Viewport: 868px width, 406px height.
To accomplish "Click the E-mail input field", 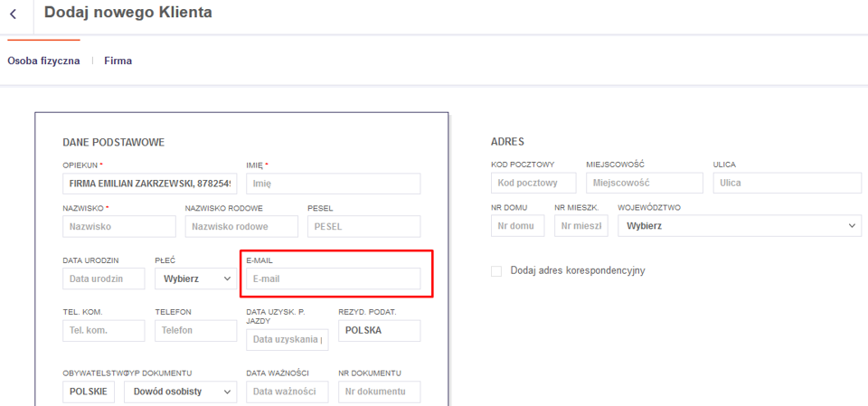I will (333, 279).
